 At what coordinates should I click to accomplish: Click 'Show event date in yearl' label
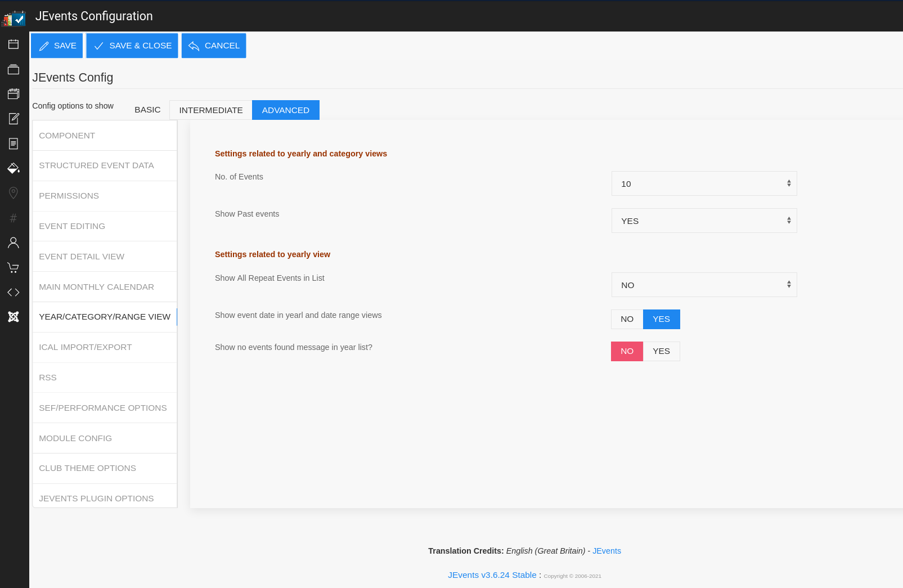(x=298, y=315)
